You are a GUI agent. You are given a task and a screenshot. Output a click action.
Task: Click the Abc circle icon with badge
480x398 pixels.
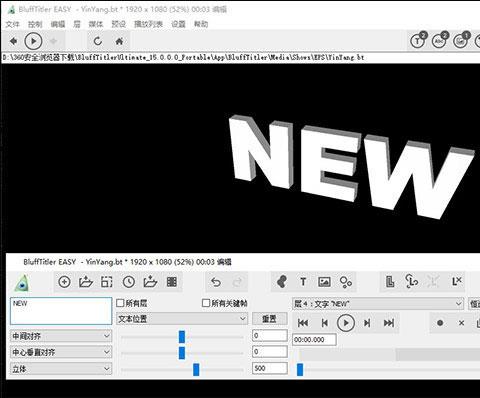tap(440, 40)
